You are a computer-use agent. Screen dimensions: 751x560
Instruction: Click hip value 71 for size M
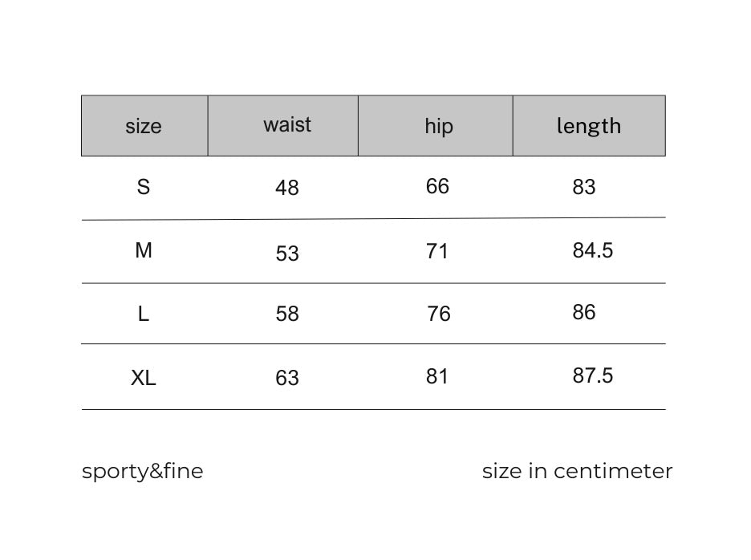pos(437,251)
